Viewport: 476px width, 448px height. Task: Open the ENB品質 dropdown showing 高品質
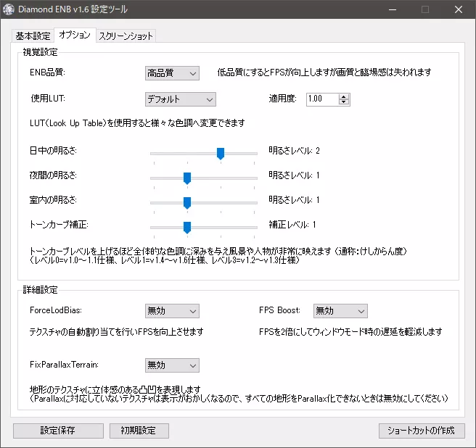click(172, 73)
